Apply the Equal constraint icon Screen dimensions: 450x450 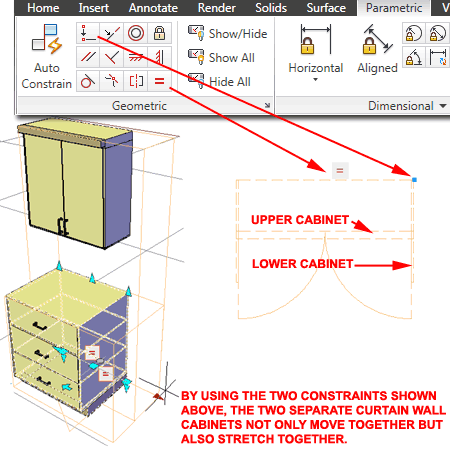click(x=159, y=81)
